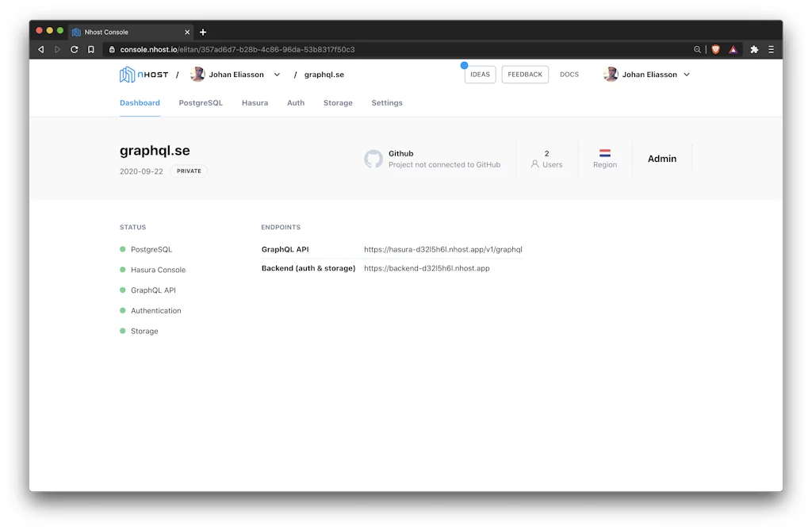
Task: Click the FEEDBACK button
Action: tap(524, 74)
